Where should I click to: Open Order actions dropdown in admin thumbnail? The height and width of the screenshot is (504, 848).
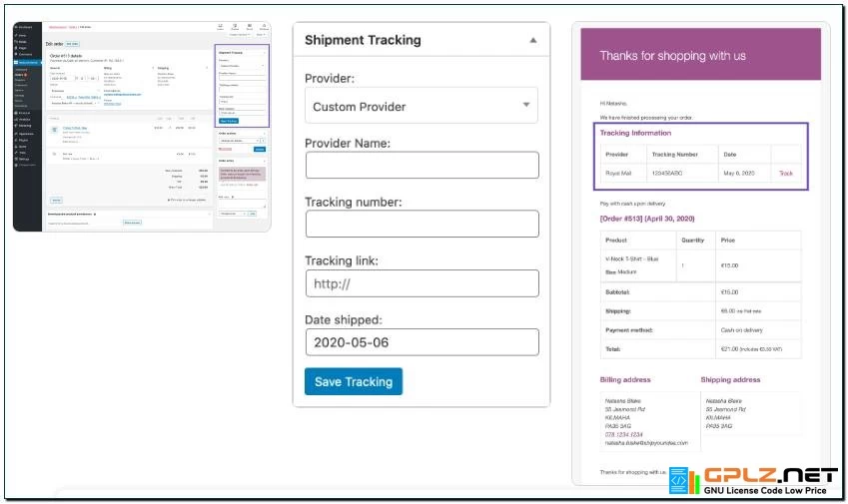click(239, 141)
